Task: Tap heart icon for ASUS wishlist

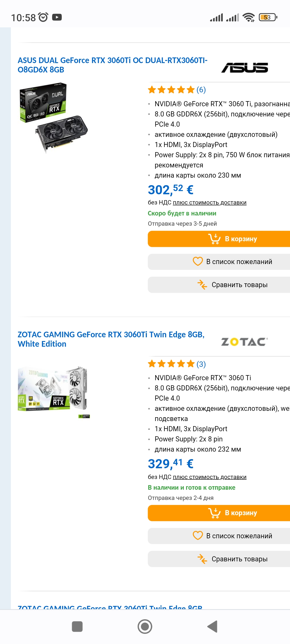Action: [x=198, y=261]
